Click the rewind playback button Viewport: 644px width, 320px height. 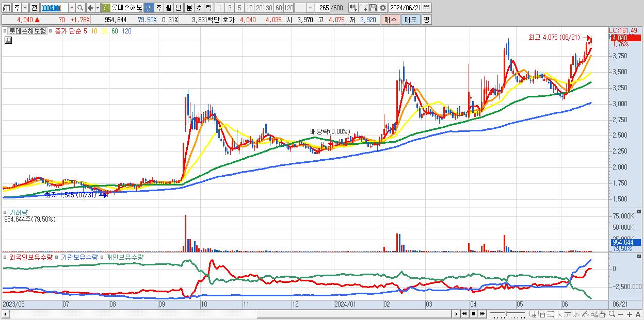(464, 314)
